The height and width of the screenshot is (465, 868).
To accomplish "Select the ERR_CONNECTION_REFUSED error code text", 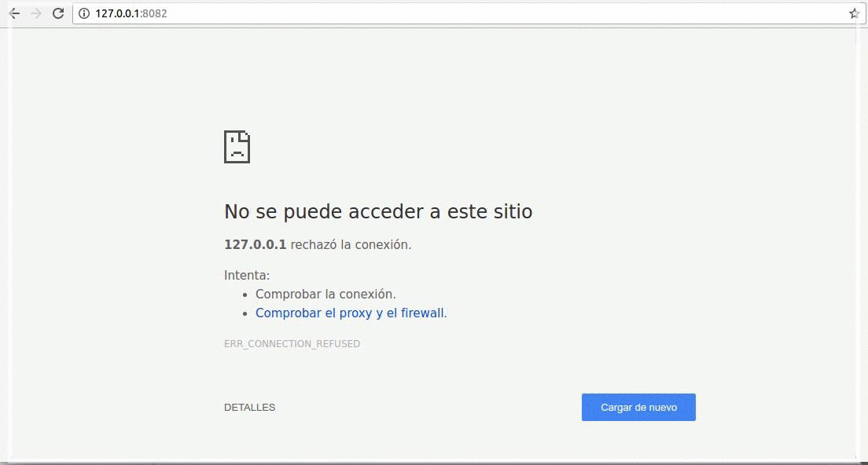I will pos(292,344).
